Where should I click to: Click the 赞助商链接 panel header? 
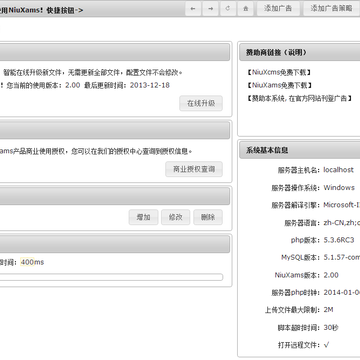300,53
